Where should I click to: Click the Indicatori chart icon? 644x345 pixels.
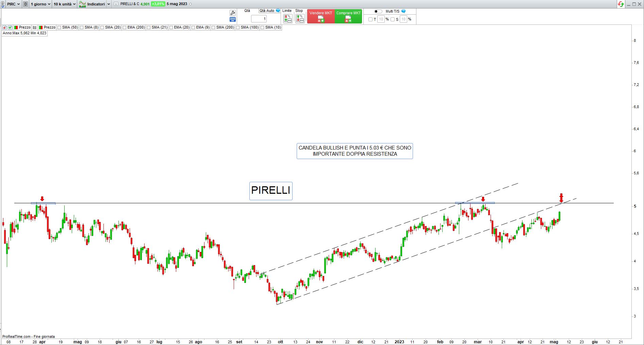82,4
